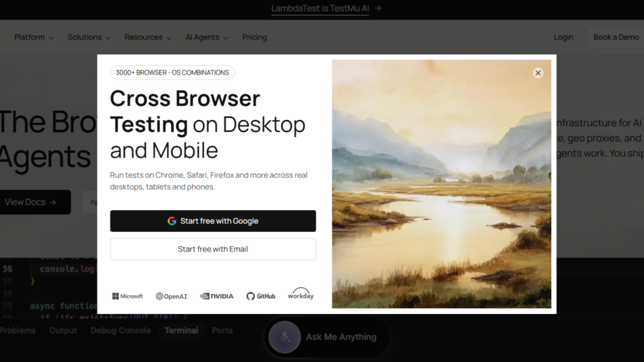The height and width of the screenshot is (362, 644).
Task: Click the 3000+ BROWSER - OS COMBINATIONS badge
Action: coord(172,73)
